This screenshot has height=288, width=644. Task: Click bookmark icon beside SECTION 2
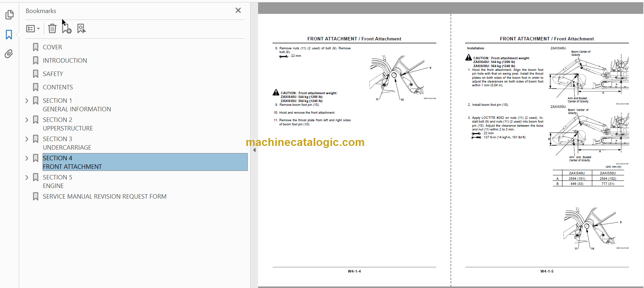[x=36, y=120]
